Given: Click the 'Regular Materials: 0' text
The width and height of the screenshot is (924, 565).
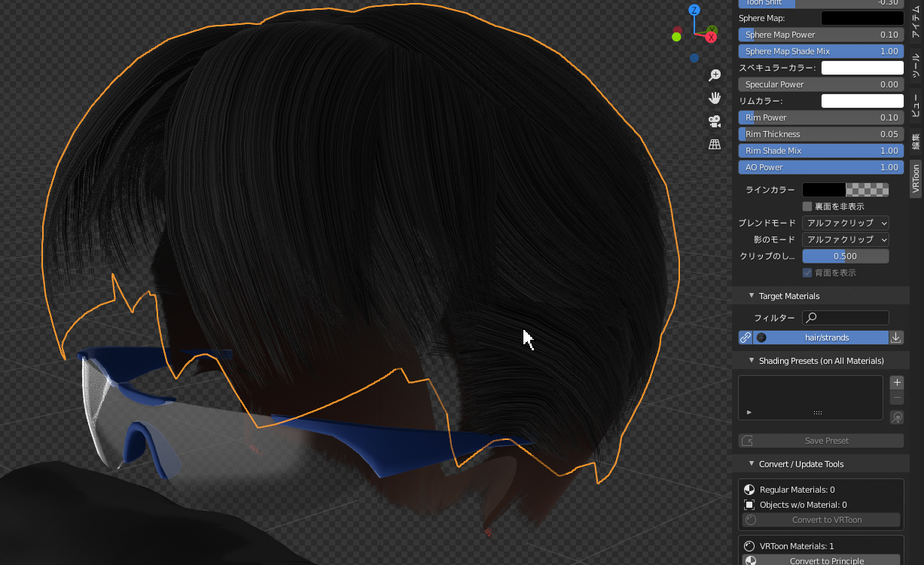Looking at the screenshot, I should [797, 490].
